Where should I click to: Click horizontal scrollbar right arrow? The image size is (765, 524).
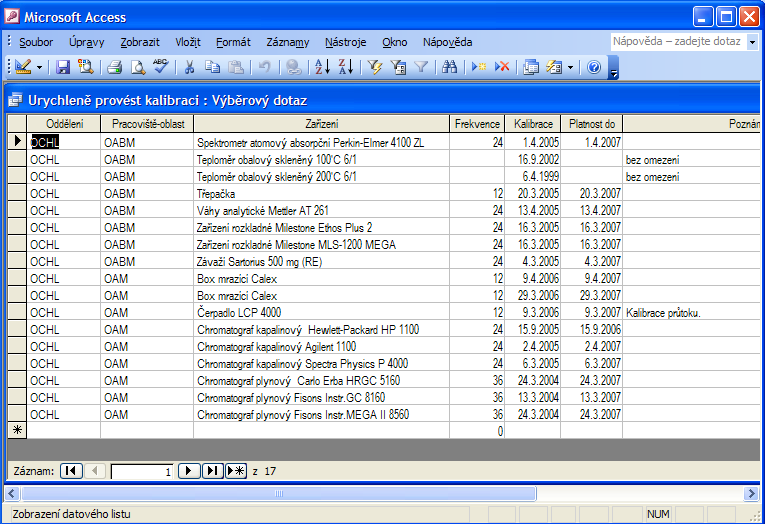(x=751, y=493)
